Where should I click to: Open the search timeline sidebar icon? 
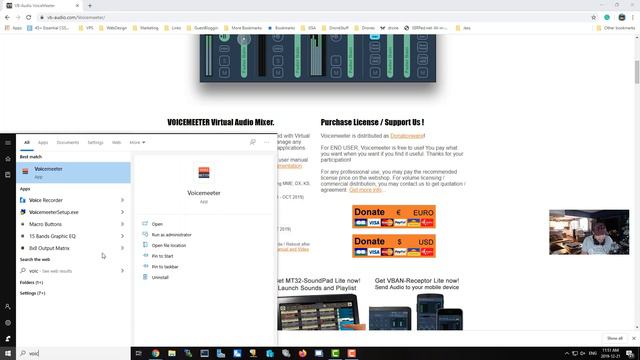coord(8,175)
